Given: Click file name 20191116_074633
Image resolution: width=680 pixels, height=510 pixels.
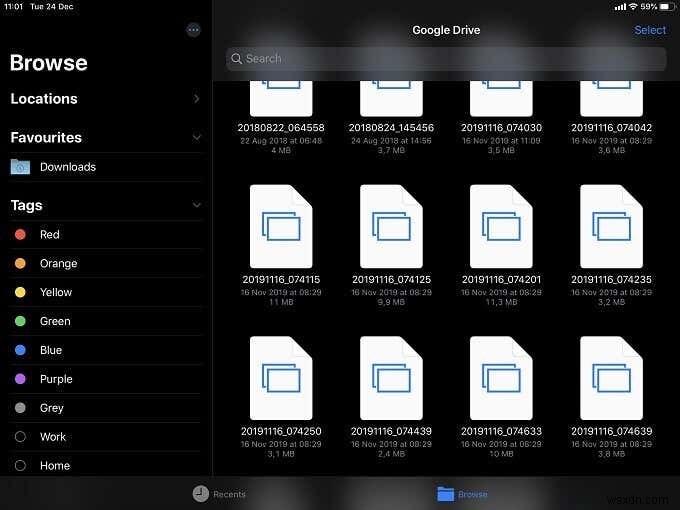Looking at the screenshot, I should click(501, 432).
